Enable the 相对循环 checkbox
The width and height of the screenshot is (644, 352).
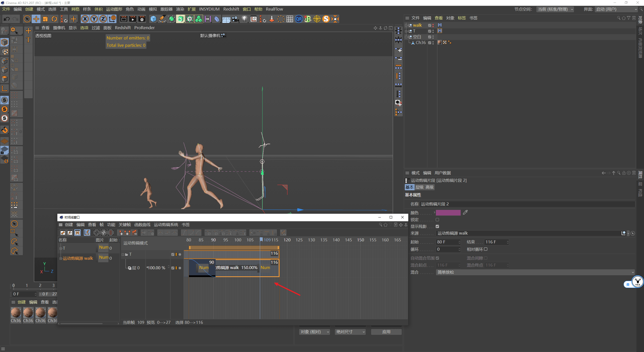(486, 249)
